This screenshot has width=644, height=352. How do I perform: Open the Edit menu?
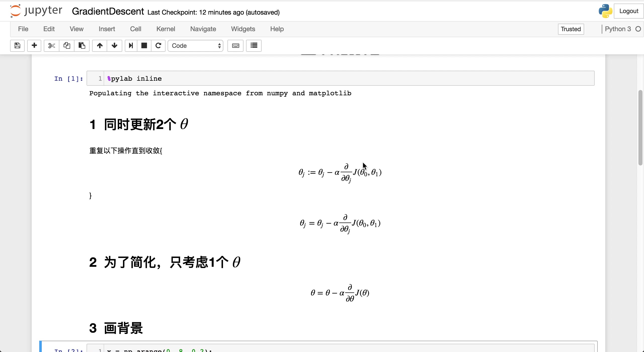pyautogui.click(x=49, y=29)
